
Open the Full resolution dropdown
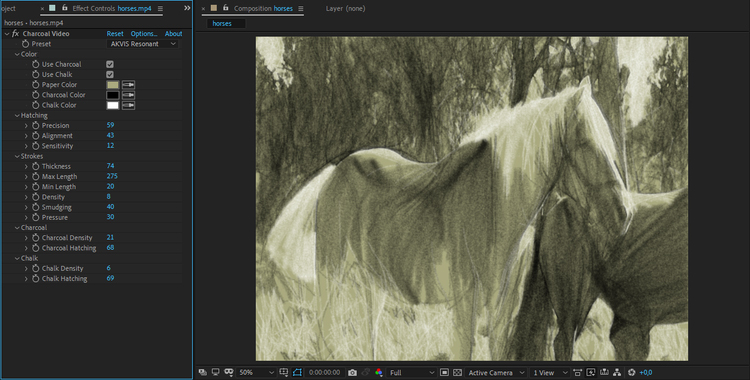tap(412, 372)
